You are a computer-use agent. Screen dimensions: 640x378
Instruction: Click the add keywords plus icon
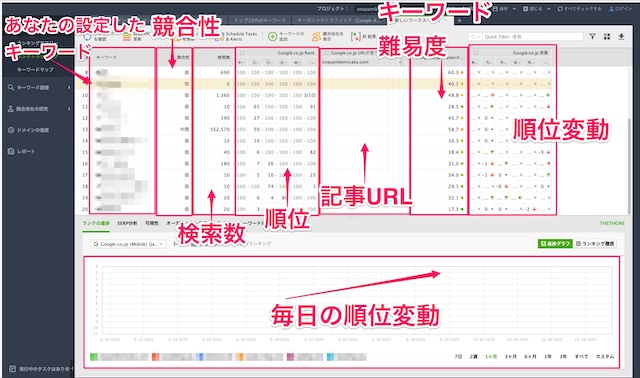(272, 37)
